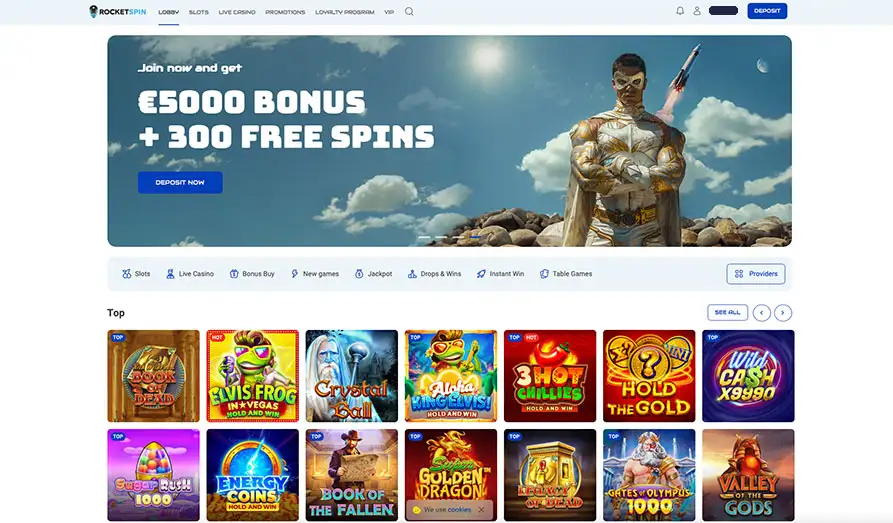This screenshot has height=523, width=893.
Task: Open the notifications bell icon
Action: tap(680, 11)
